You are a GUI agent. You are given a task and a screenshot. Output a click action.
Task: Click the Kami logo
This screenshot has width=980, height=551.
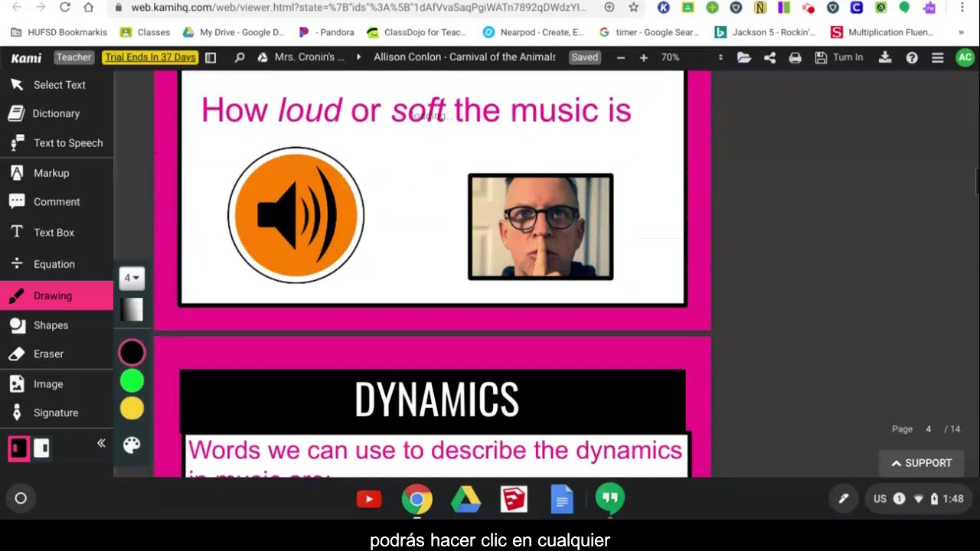(26, 57)
